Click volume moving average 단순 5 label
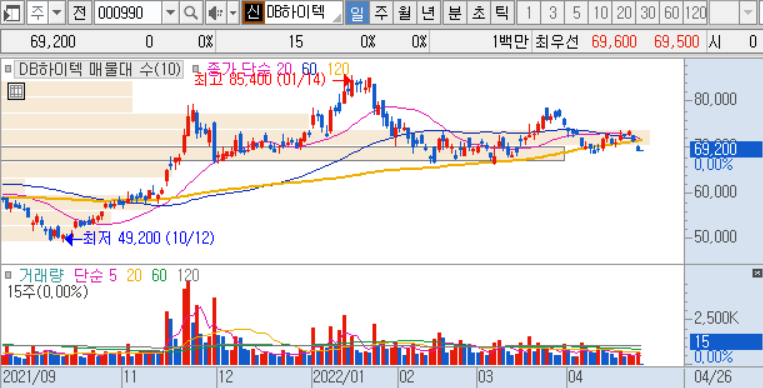 tap(95, 276)
